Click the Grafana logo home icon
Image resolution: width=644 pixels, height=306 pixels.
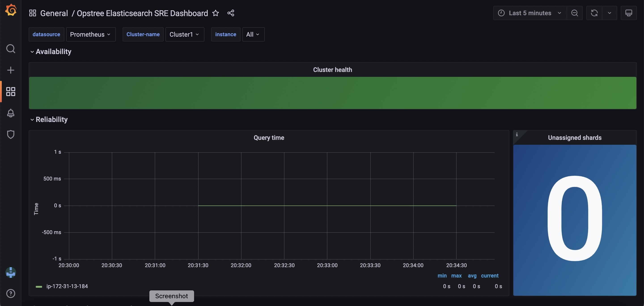(x=11, y=10)
